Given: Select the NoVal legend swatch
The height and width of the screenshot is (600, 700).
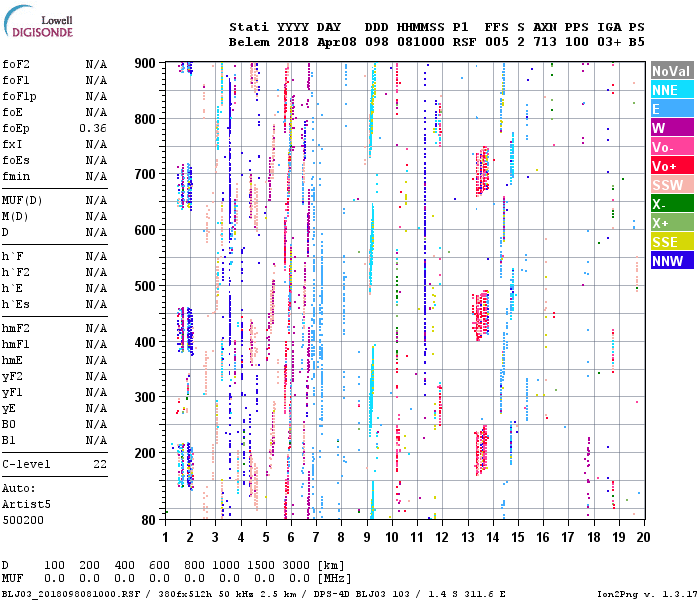Looking at the screenshot, I should pos(672,71).
